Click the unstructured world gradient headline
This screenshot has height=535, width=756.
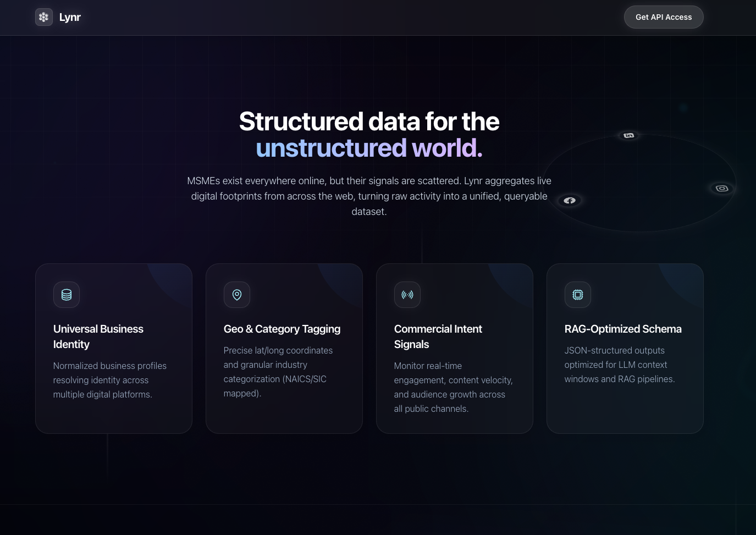pyautogui.click(x=369, y=147)
